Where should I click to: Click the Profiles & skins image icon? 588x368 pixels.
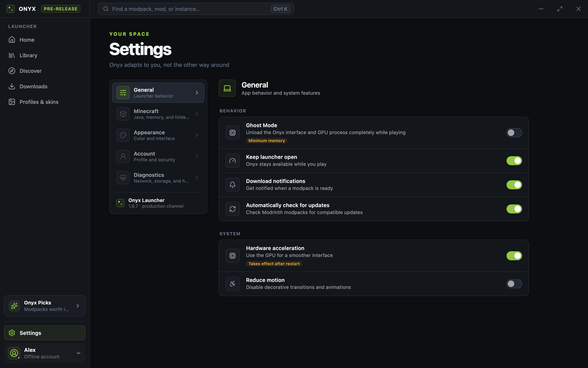click(x=12, y=102)
